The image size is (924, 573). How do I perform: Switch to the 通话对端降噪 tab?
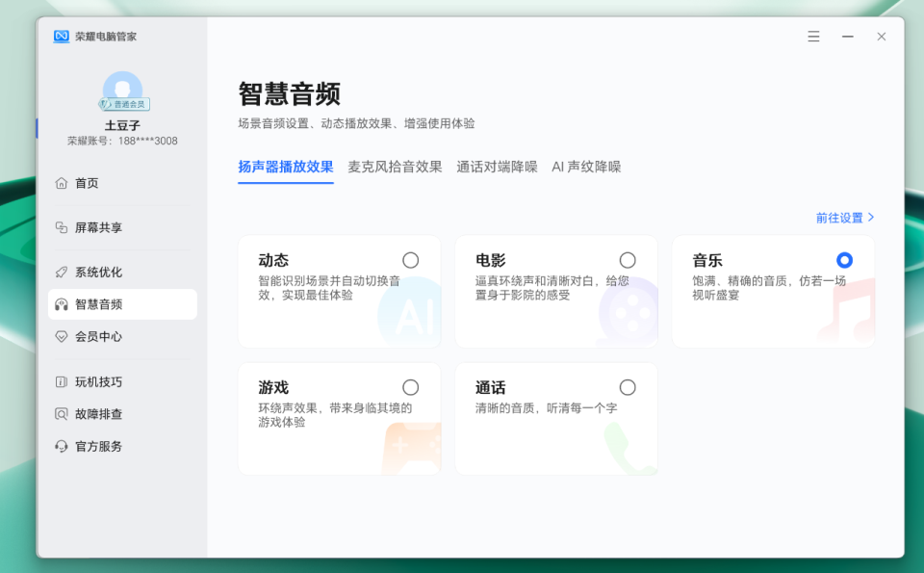497,167
